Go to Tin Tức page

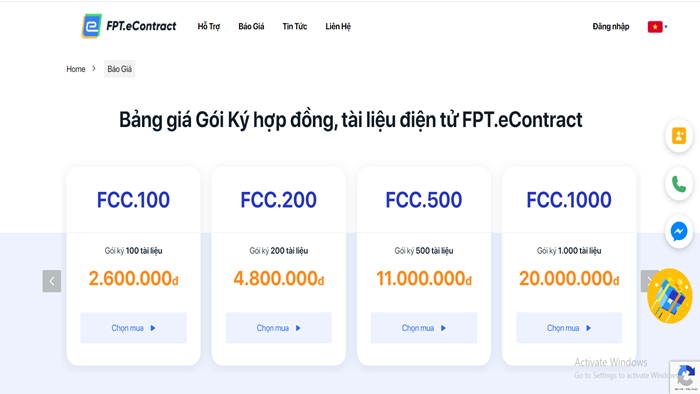295,26
